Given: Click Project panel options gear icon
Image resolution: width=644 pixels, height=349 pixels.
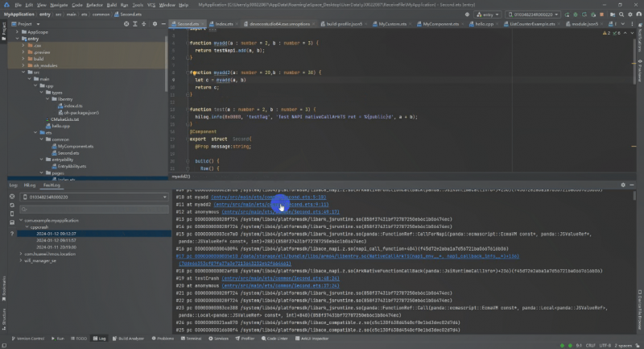Looking at the screenshot, I should pos(156,25).
